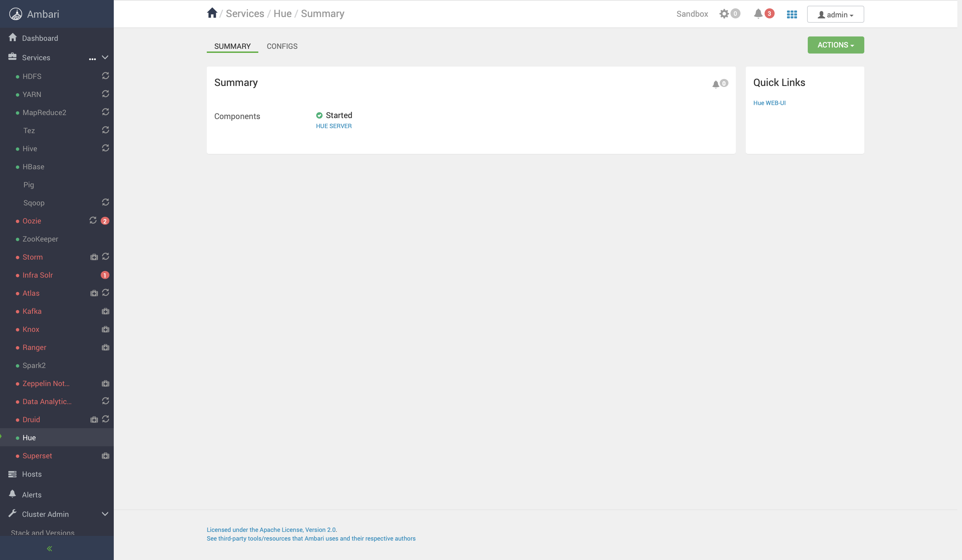Restart the HDFS service via its refresh icon
The image size is (962, 560).
(105, 76)
